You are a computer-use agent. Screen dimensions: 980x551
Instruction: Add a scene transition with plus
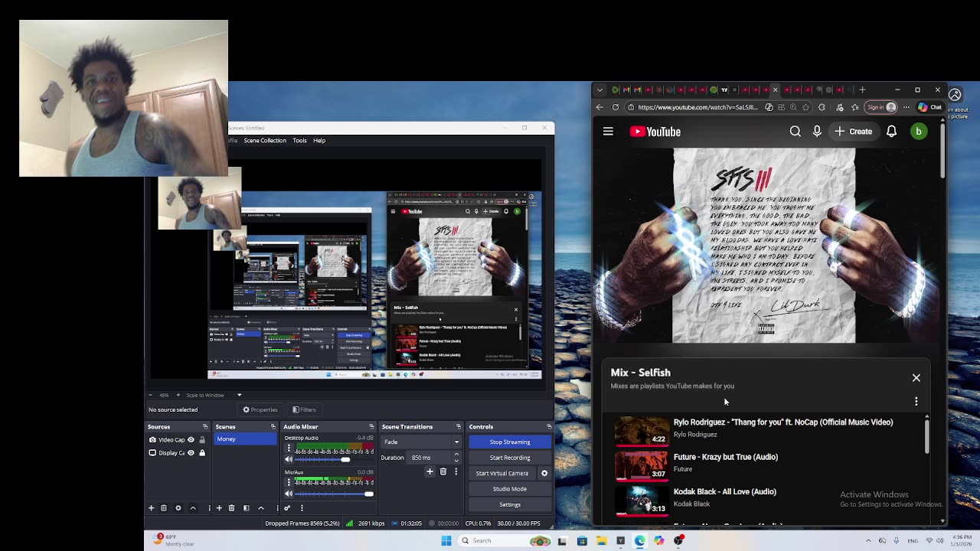[x=430, y=472]
